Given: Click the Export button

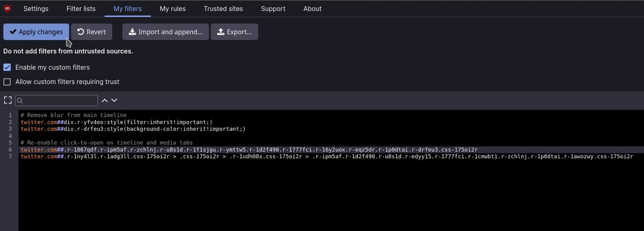Looking at the screenshot, I should (x=235, y=32).
